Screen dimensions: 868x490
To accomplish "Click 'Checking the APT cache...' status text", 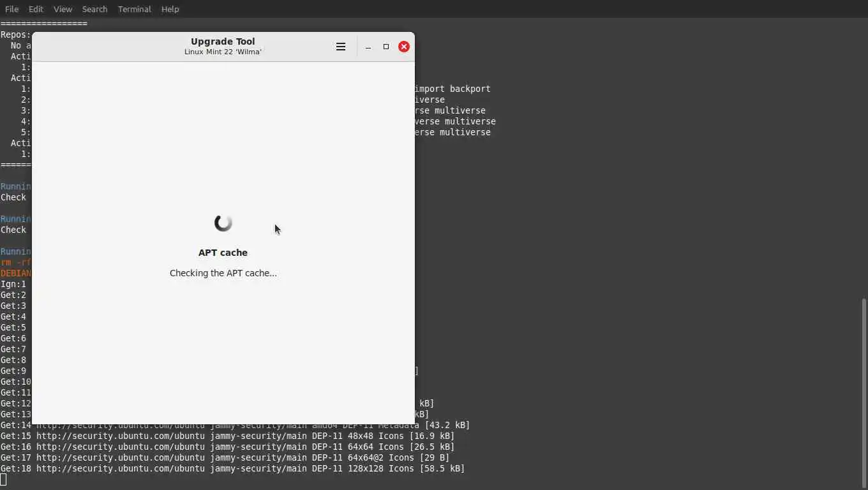I will (223, 273).
